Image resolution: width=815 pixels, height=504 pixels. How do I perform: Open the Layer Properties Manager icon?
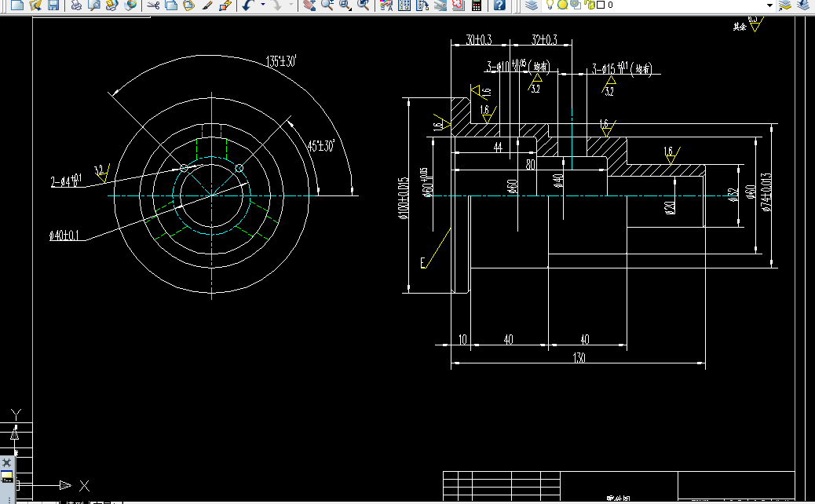pos(531,5)
